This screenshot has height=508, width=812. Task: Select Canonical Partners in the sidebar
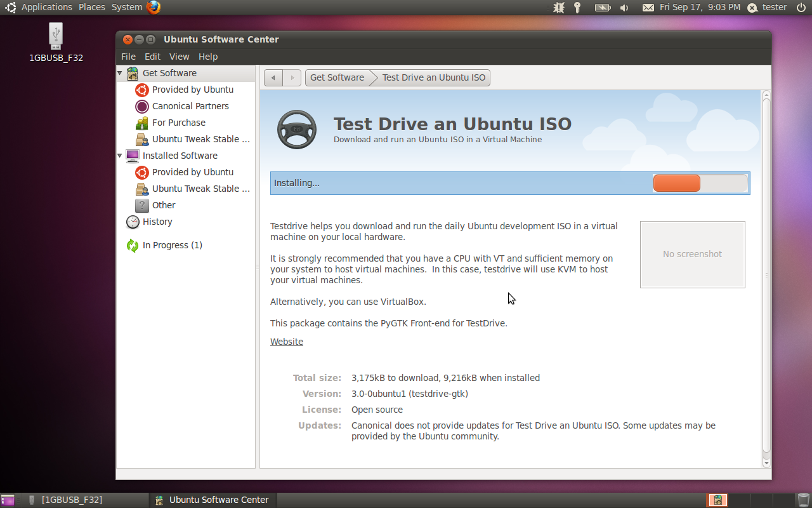tap(190, 106)
